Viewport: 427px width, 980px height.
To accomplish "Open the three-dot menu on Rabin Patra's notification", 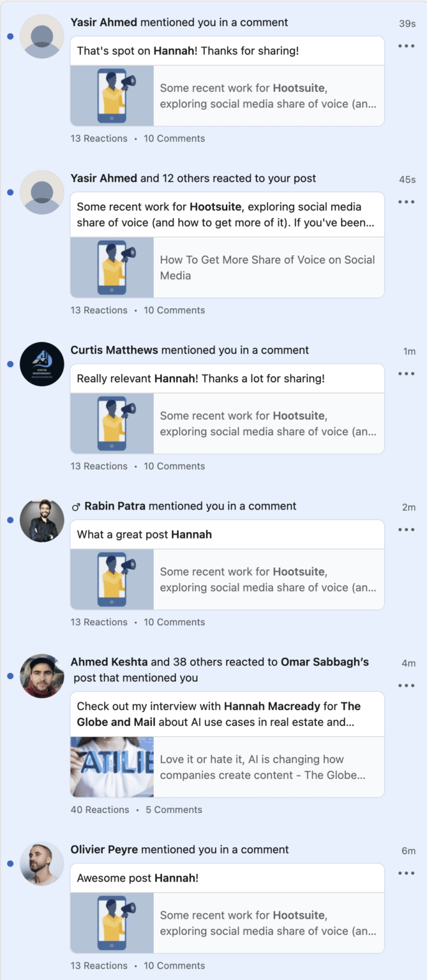I will coord(407,529).
